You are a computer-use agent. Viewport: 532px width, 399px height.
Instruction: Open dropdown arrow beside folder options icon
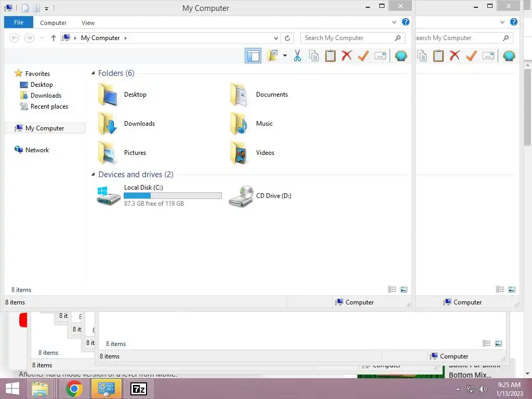285,56
